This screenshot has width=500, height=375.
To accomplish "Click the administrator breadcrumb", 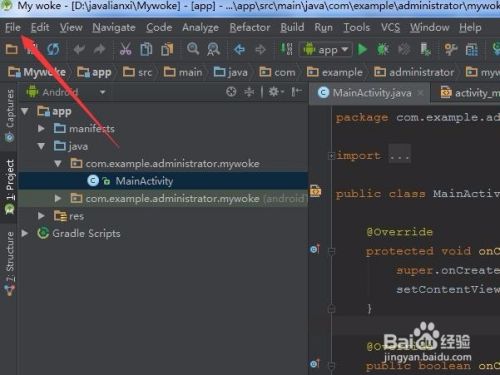I will pos(414,72).
